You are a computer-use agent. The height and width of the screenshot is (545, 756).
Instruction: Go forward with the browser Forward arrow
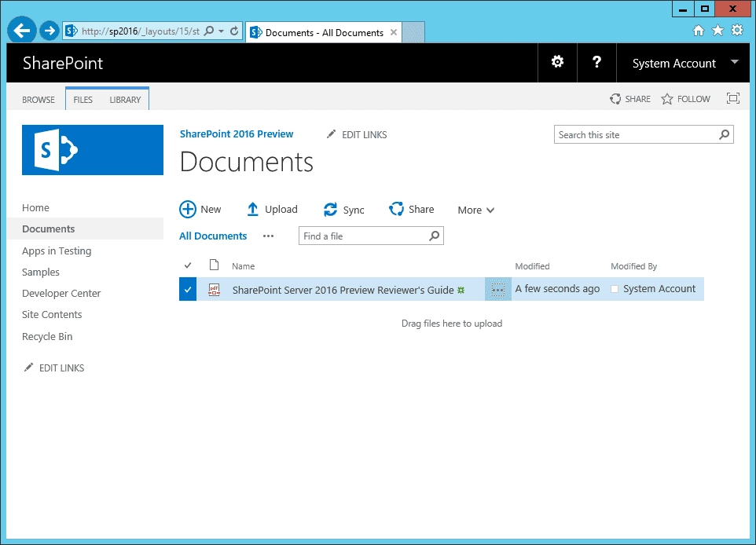49,31
